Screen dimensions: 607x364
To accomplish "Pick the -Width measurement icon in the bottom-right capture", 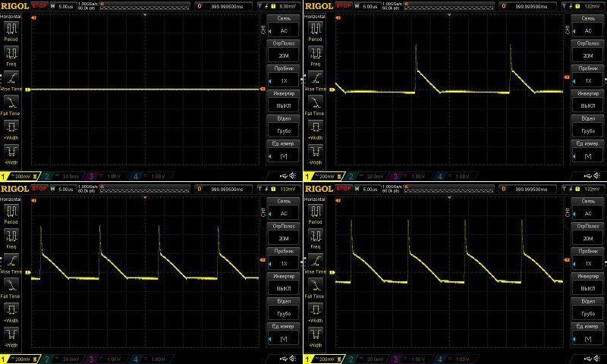I will [x=315, y=332].
